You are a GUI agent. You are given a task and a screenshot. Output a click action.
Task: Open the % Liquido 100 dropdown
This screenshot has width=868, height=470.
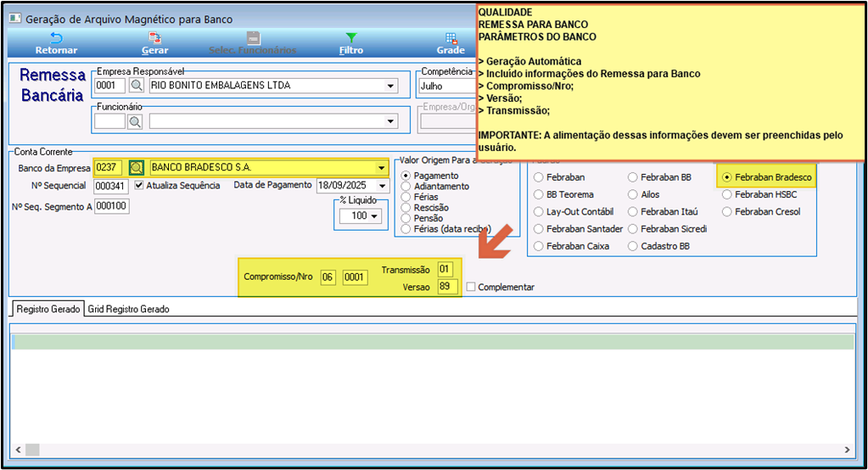pyautogui.click(x=374, y=215)
